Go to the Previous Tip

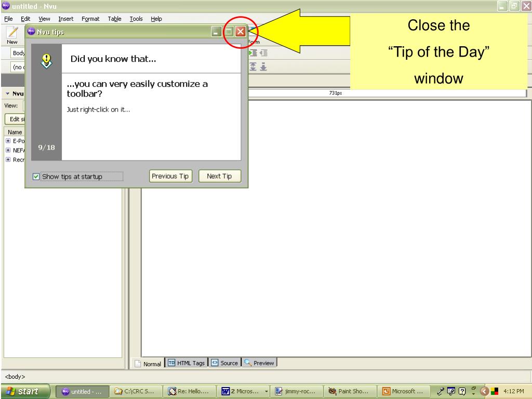170,176
